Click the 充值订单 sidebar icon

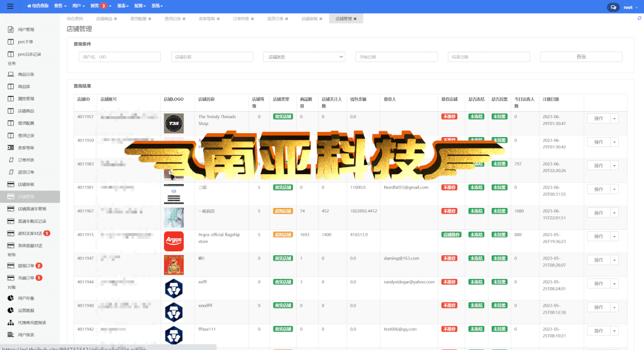(11, 278)
